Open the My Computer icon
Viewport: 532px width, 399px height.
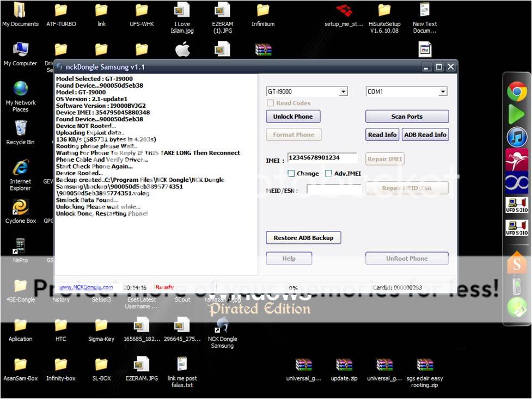coord(20,54)
